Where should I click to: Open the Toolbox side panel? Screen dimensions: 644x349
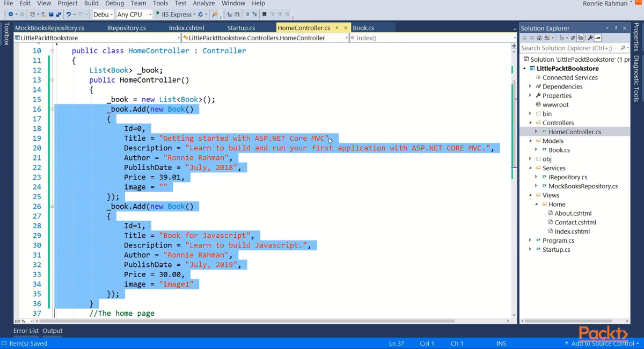pyautogui.click(x=6, y=33)
